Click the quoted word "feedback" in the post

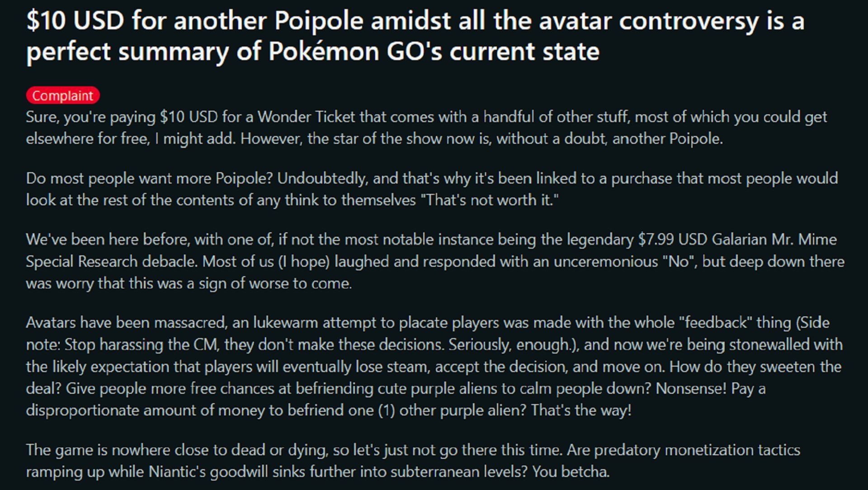[x=716, y=323]
